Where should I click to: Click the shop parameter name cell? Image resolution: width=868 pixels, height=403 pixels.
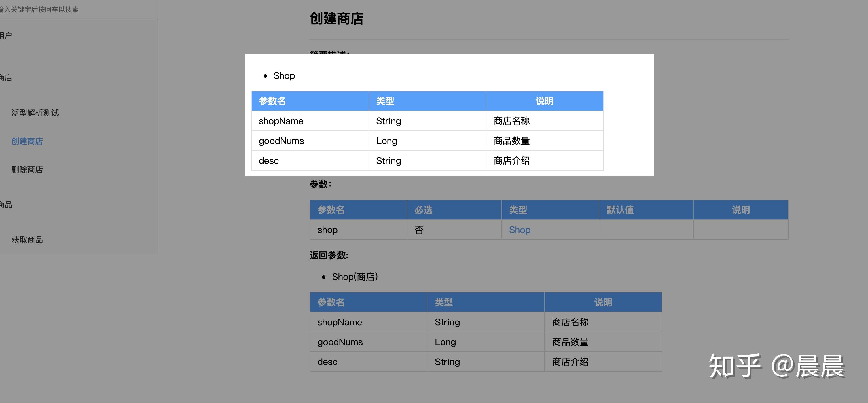327,230
